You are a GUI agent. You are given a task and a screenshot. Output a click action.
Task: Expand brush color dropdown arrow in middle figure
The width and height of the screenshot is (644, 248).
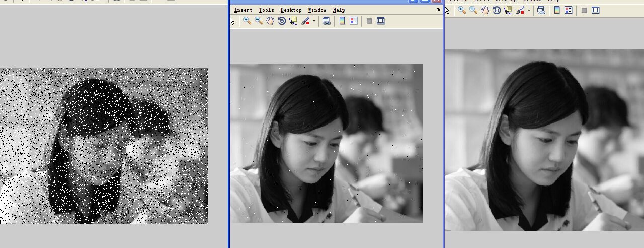314,21
